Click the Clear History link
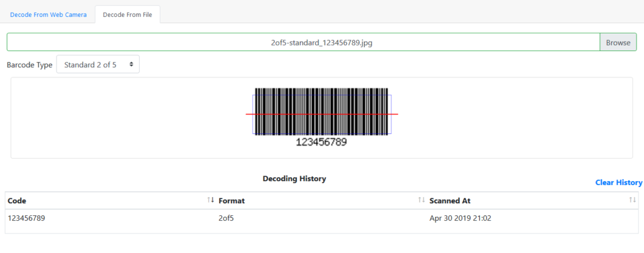644x253 pixels. pyautogui.click(x=619, y=183)
